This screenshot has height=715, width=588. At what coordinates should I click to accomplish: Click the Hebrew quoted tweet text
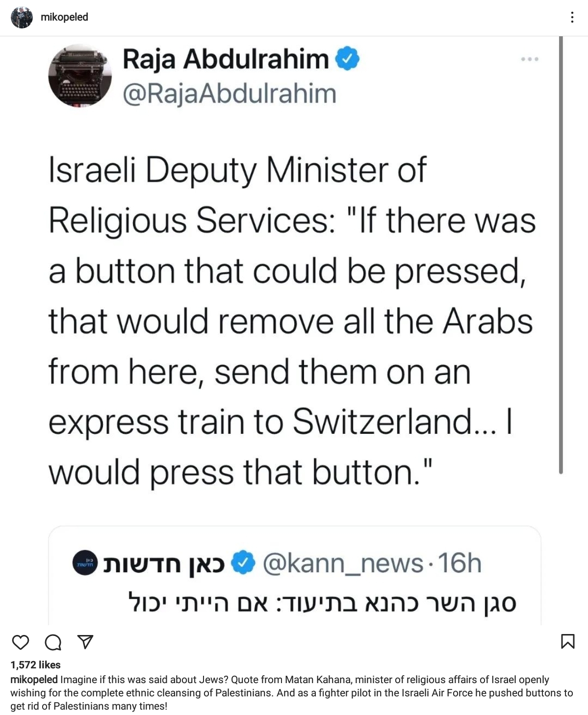coord(322,603)
